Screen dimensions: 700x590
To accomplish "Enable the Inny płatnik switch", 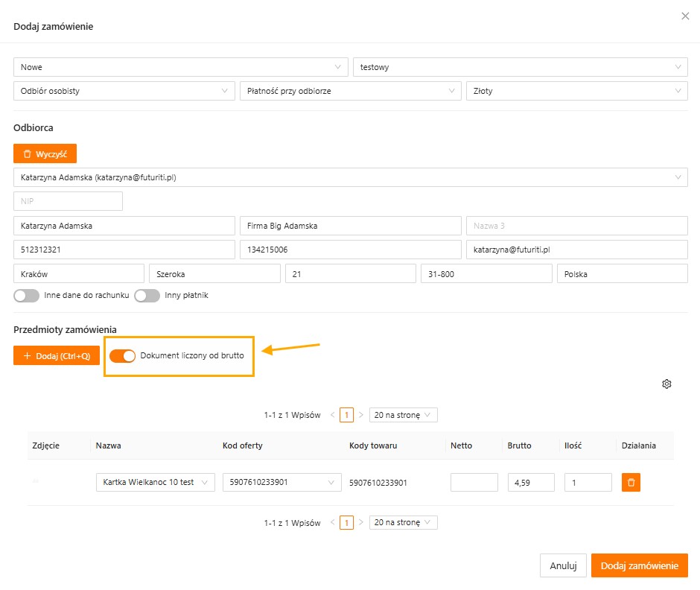I will 147,296.
